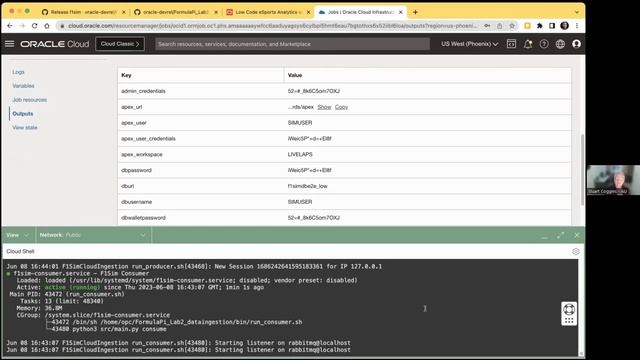Open the language globe icon
This screenshot has width=640, height=360.
click(x=560, y=44)
